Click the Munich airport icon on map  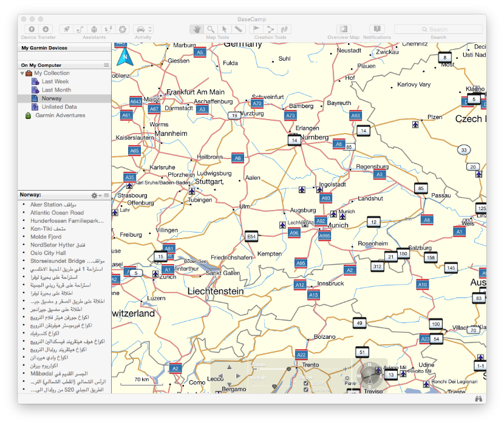click(x=333, y=214)
